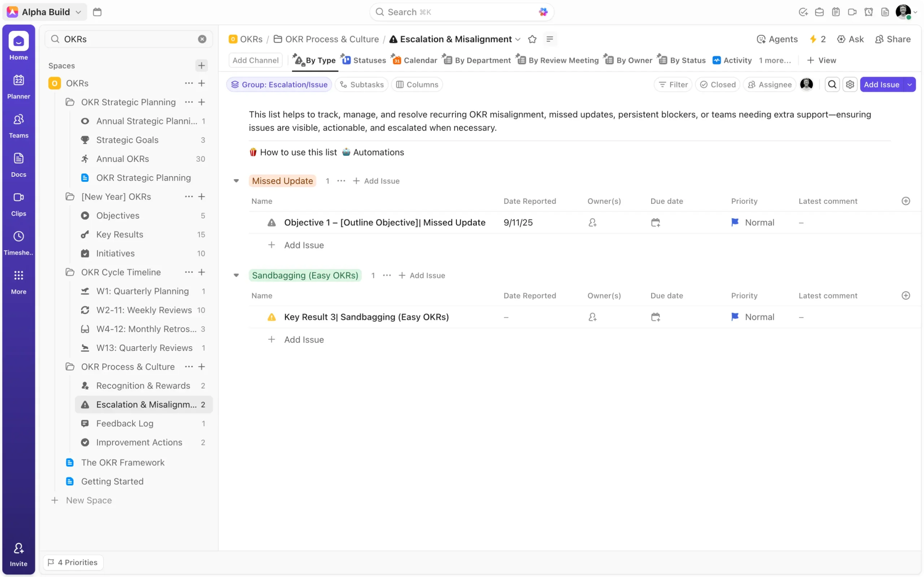
Task: Open the Add Issue dropdown arrow
Action: (x=910, y=84)
